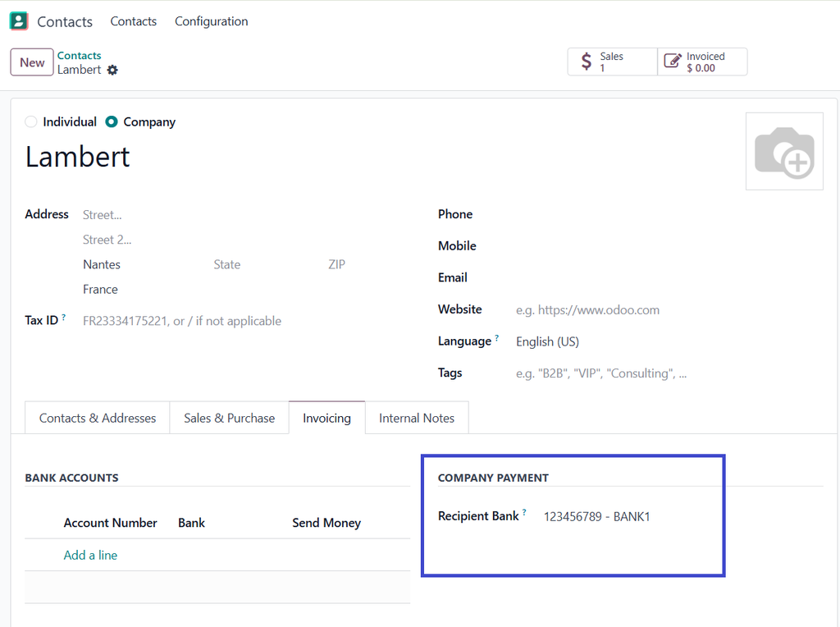Show the Language help tooltip icon
The width and height of the screenshot is (840, 627).
coord(497,338)
